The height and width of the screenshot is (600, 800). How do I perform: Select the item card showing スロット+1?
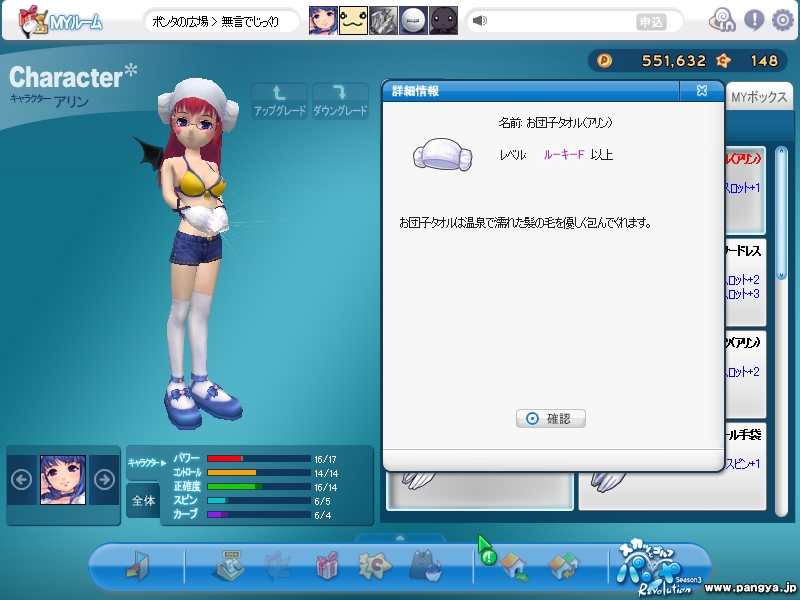click(745, 190)
